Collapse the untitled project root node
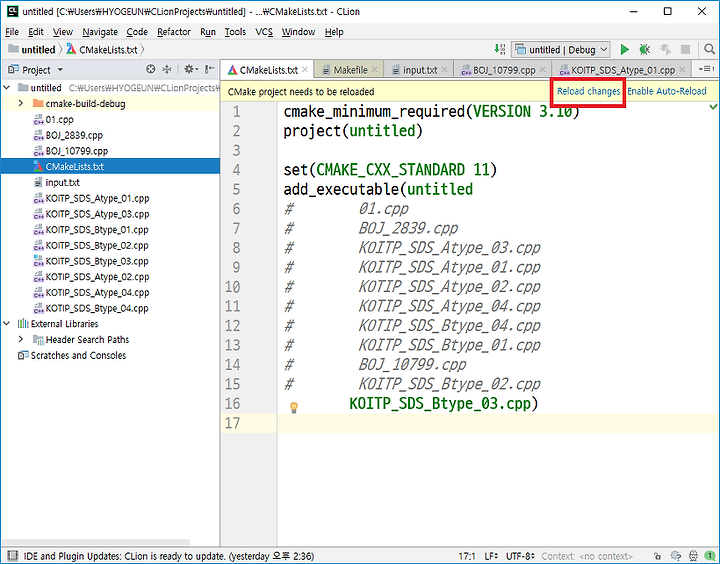The height and width of the screenshot is (564, 720). (x=7, y=87)
